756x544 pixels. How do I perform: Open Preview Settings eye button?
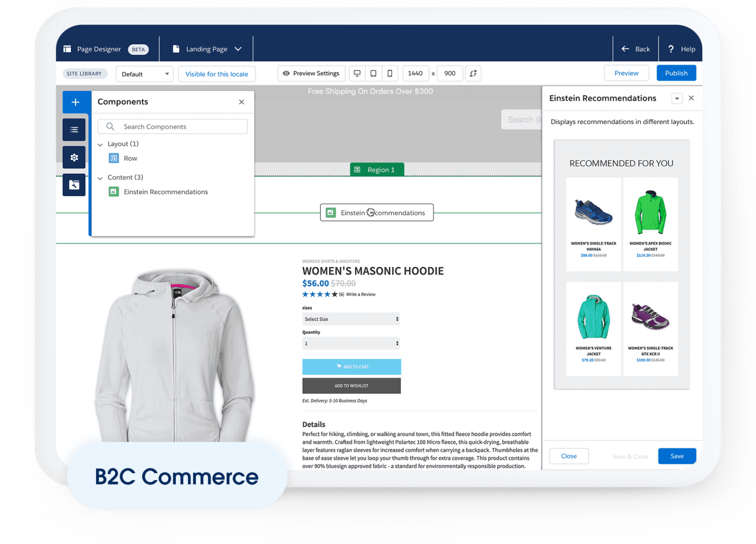(x=312, y=73)
